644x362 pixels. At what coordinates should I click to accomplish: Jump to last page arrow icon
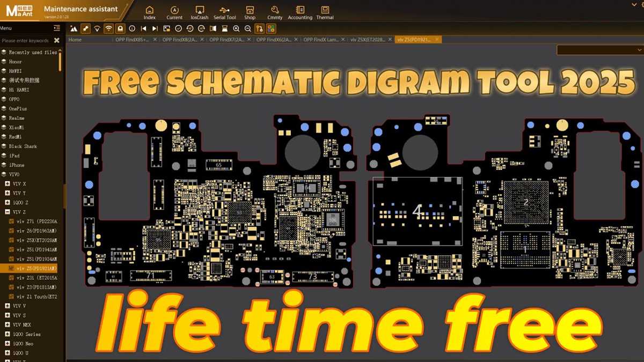pyautogui.click(x=156, y=28)
